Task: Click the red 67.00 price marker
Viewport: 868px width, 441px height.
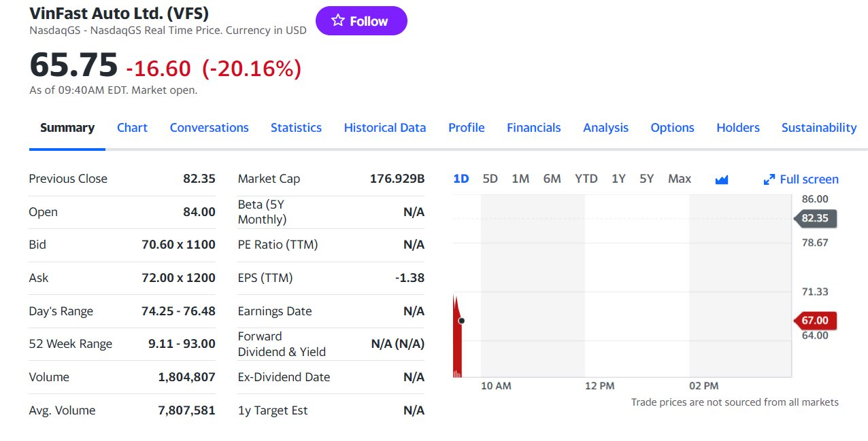Action: (x=815, y=321)
